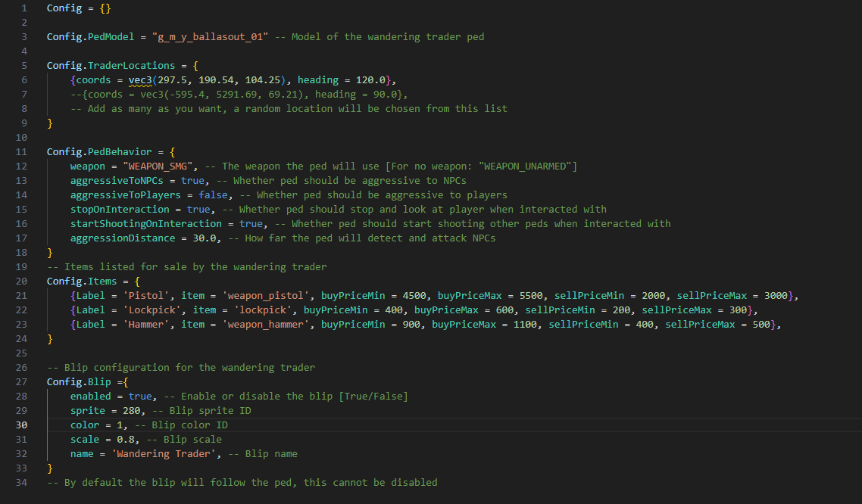Click line number 1 in the gutter
This screenshot has width=862, height=504.
click(24, 8)
